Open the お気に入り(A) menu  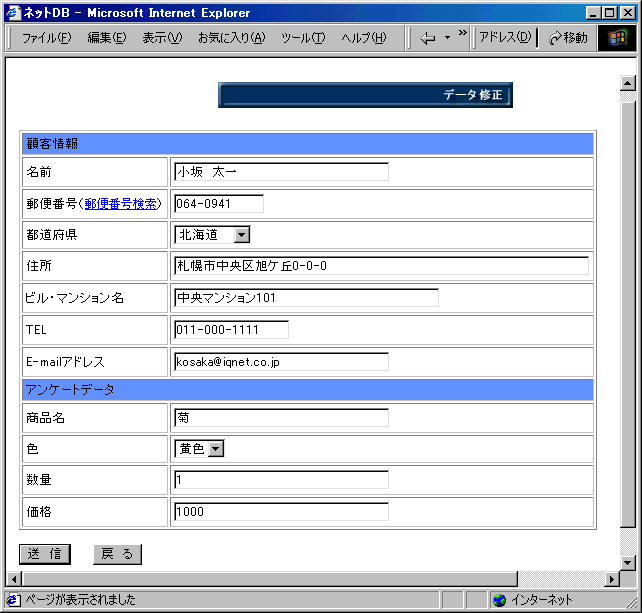coord(232,38)
